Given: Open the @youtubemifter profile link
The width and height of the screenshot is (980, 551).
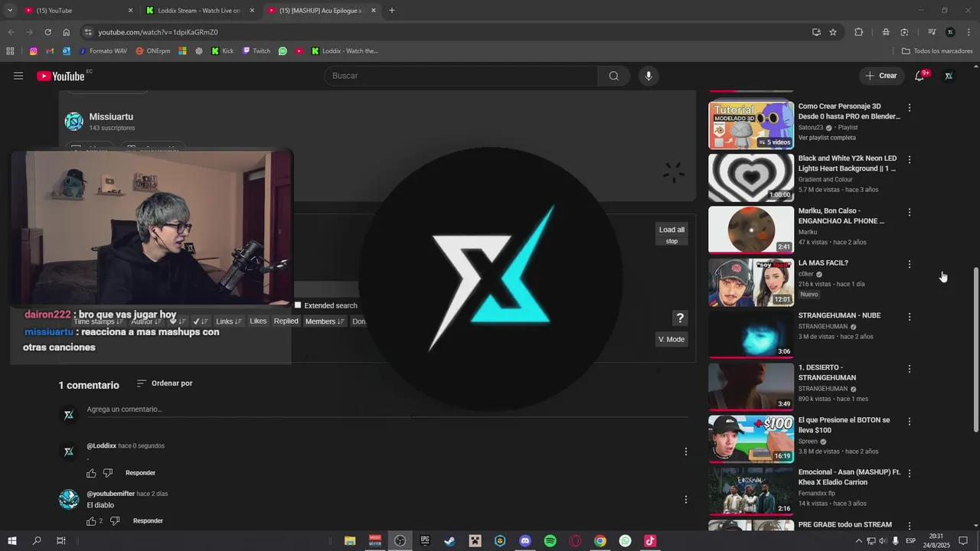Looking at the screenshot, I should (x=111, y=494).
